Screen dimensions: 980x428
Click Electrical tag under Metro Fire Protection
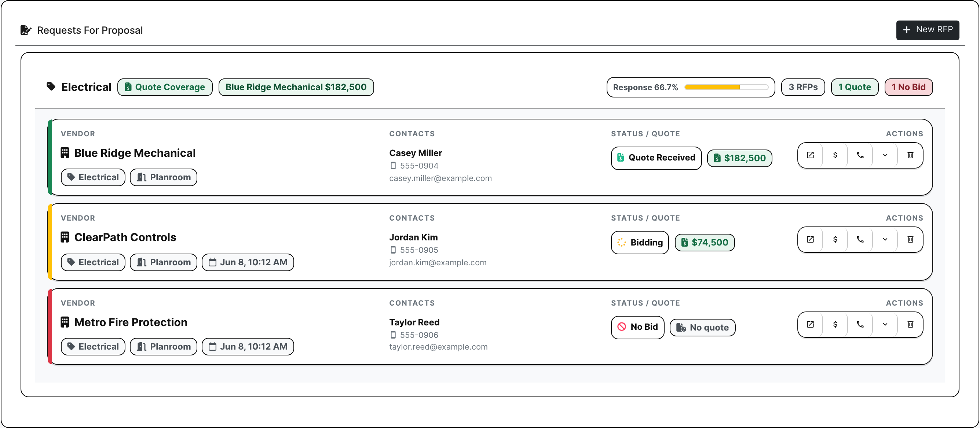[x=93, y=347]
